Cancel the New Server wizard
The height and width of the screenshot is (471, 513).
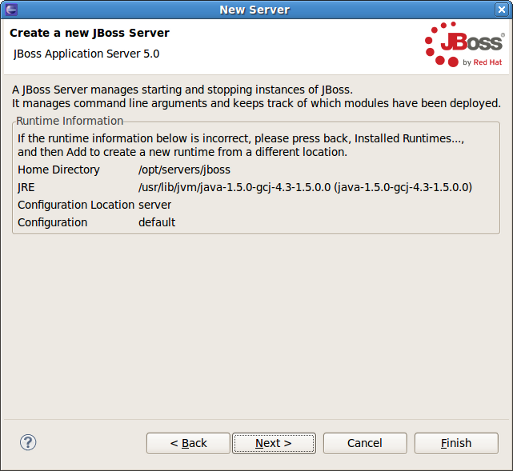[365, 443]
